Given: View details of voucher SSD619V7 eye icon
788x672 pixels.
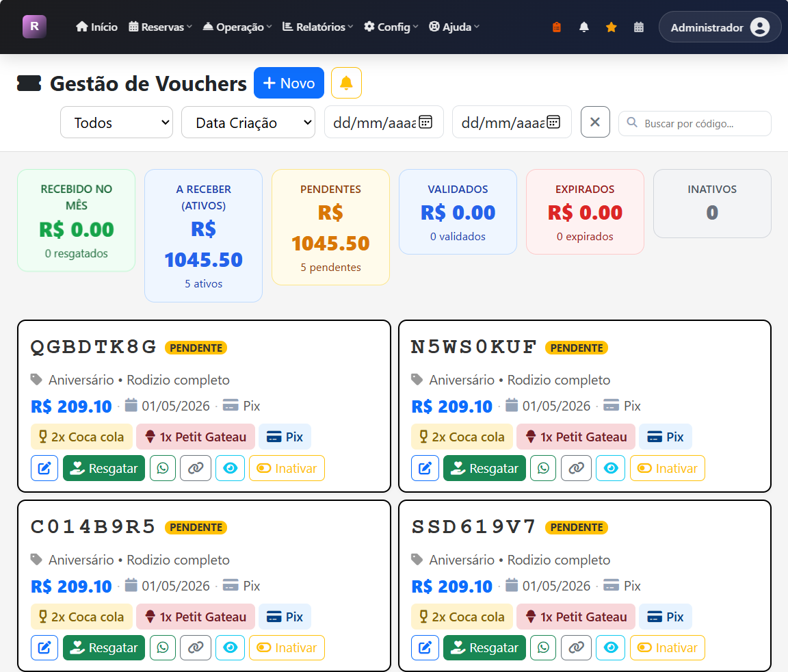Looking at the screenshot, I should tap(610, 647).
